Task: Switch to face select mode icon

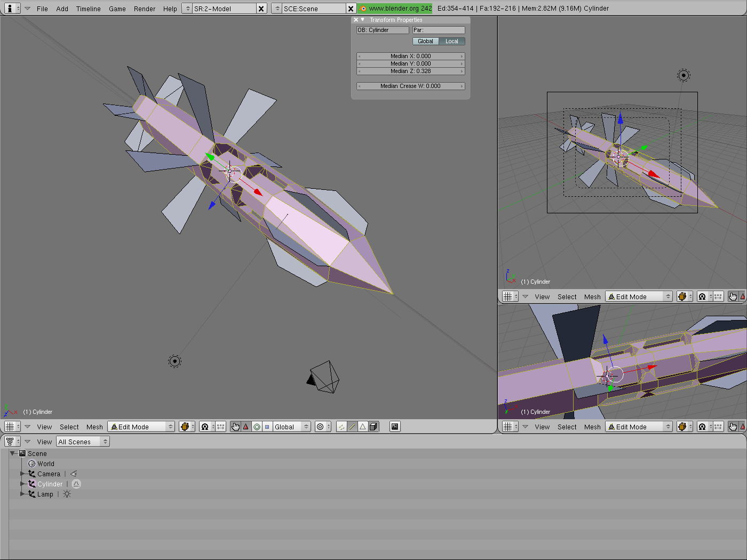Action: click(363, 427)
